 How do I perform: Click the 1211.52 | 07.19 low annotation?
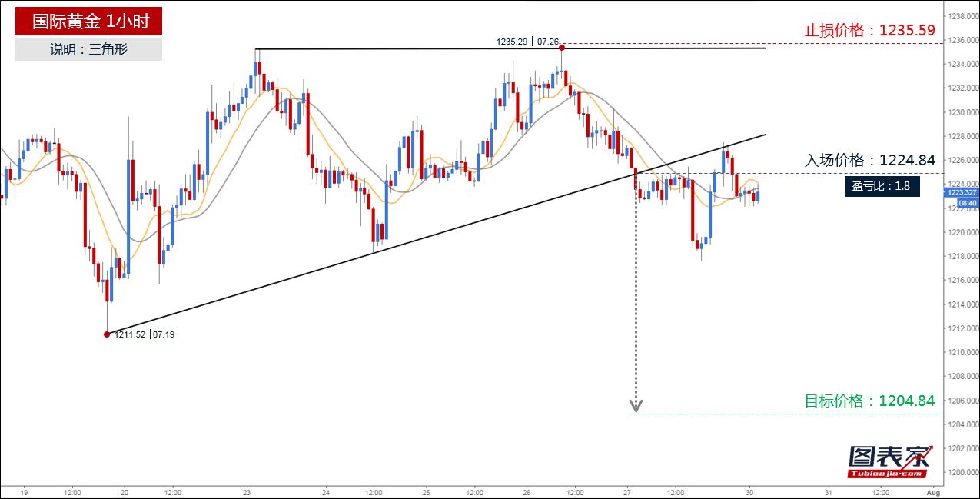[x=145, y=334]
